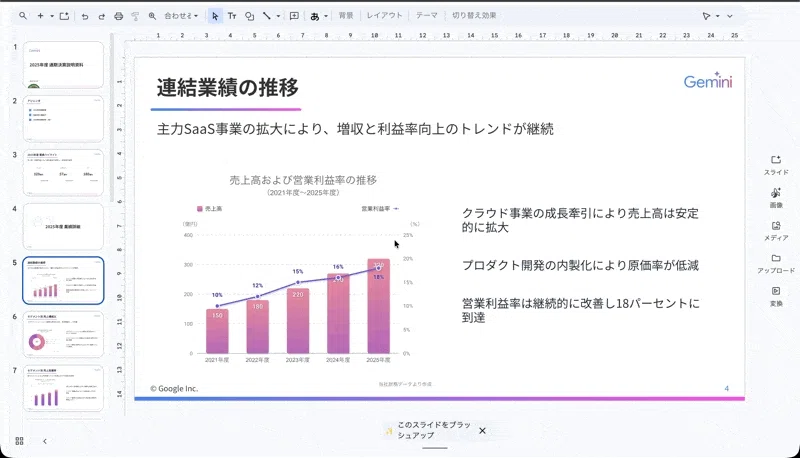
Task: Click the subtitle starting 主力SaaS事業の拡大
Action: click(x=355, y=129)
